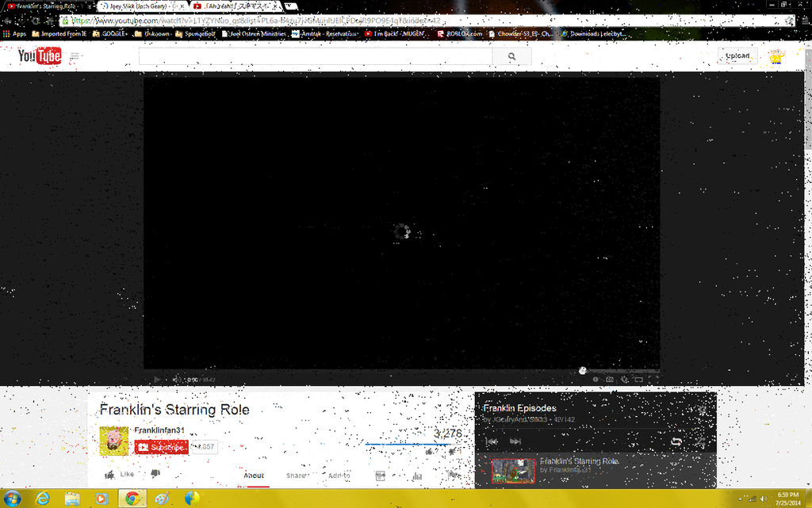Select the Share tab
The height and width of the screenshot is (508, 812).
(x=297, y=476)
